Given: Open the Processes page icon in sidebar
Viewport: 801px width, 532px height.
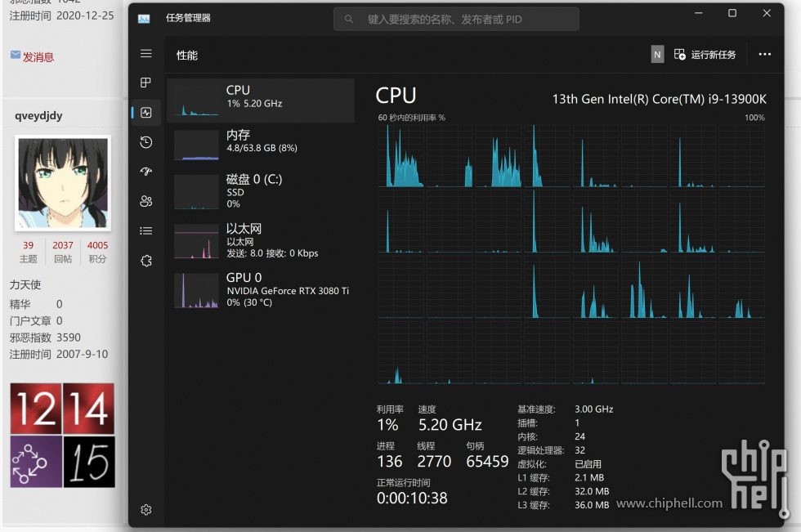Looking at the screenshot, I should click(x=146, y=83).
